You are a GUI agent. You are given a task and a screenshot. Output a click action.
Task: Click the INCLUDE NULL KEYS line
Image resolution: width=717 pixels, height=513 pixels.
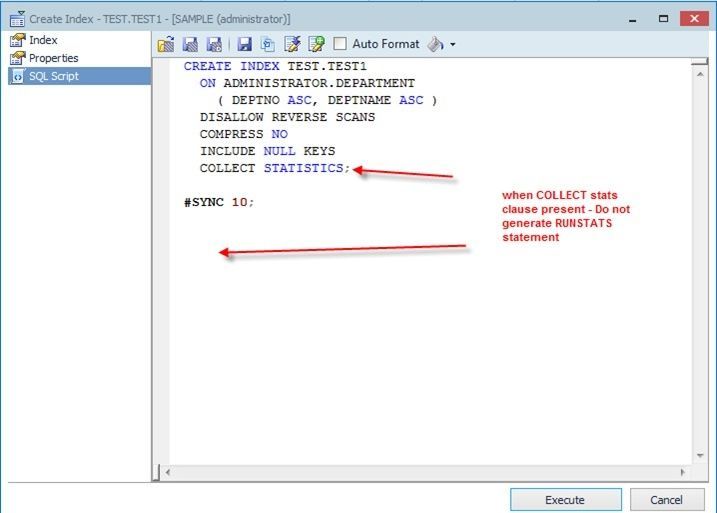click(x=268, y=151)
